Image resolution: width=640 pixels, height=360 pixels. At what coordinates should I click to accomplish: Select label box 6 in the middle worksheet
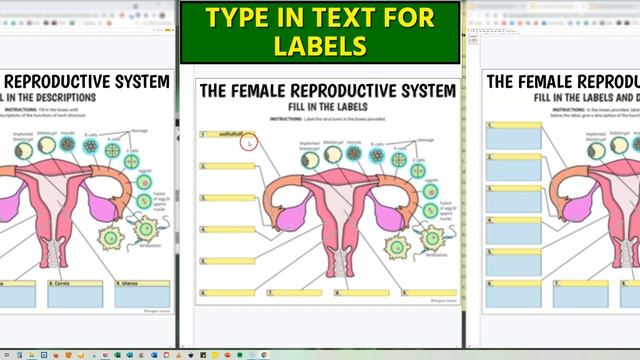(x=227, y=293)
